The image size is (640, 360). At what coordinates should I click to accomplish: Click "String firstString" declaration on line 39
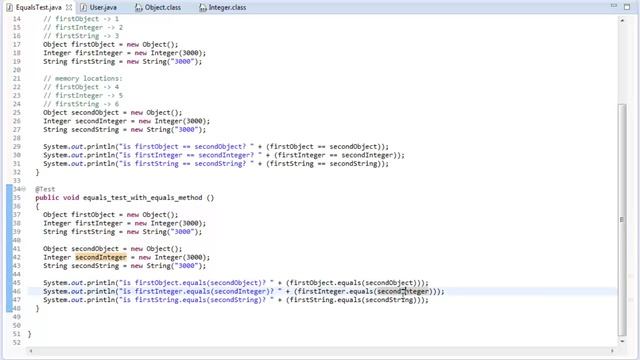[x=122, y=232]
